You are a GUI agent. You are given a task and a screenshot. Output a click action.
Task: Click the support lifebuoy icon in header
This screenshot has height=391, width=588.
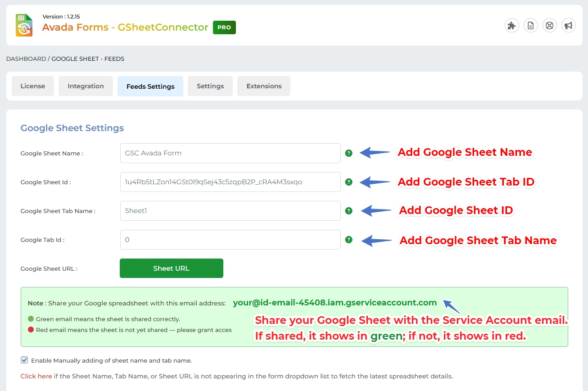coord(549,25)
